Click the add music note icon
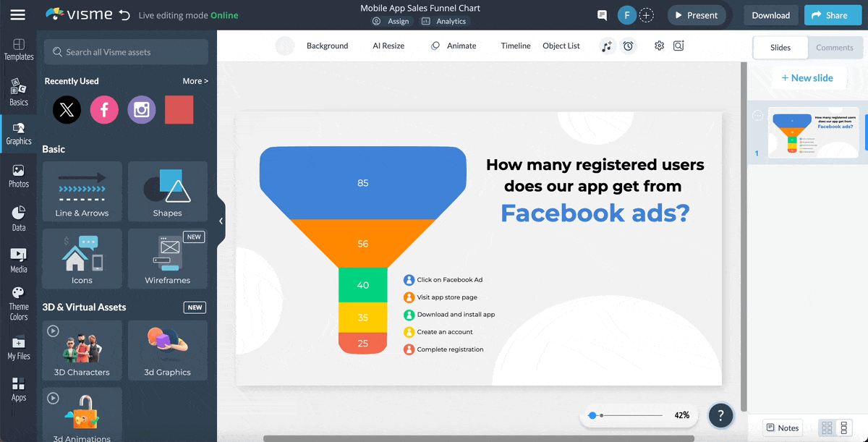Screen dimensions: 868x442 point(607,46)
